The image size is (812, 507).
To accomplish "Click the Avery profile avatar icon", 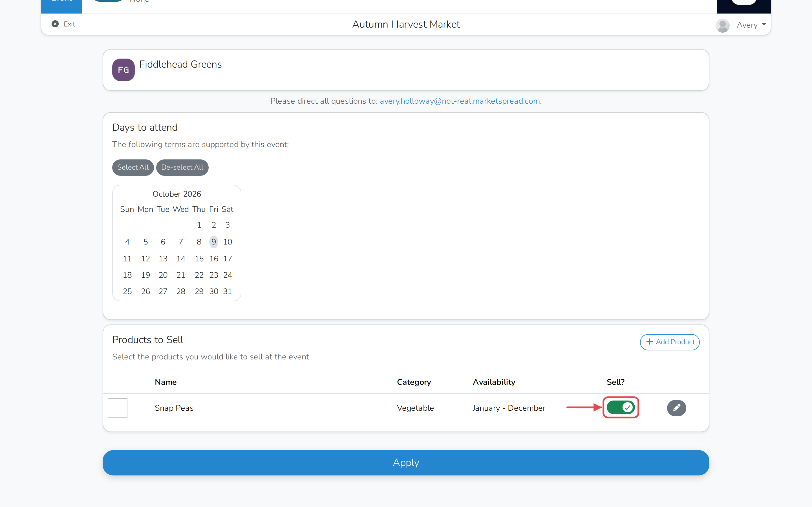I will click(722, 25).
